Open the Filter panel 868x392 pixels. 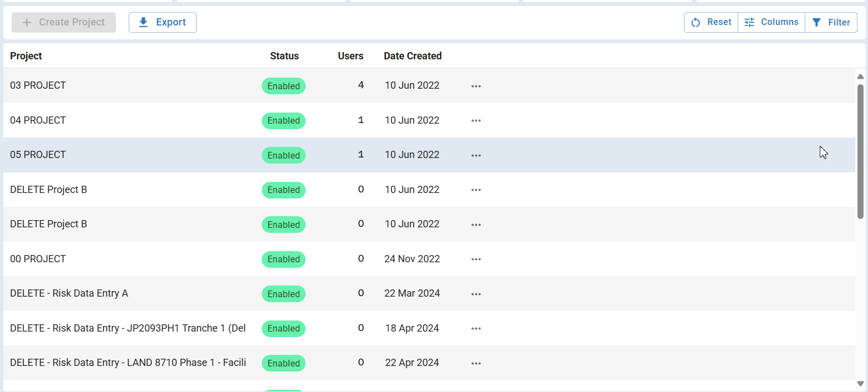pyautogui.click(x=831, y=22)
